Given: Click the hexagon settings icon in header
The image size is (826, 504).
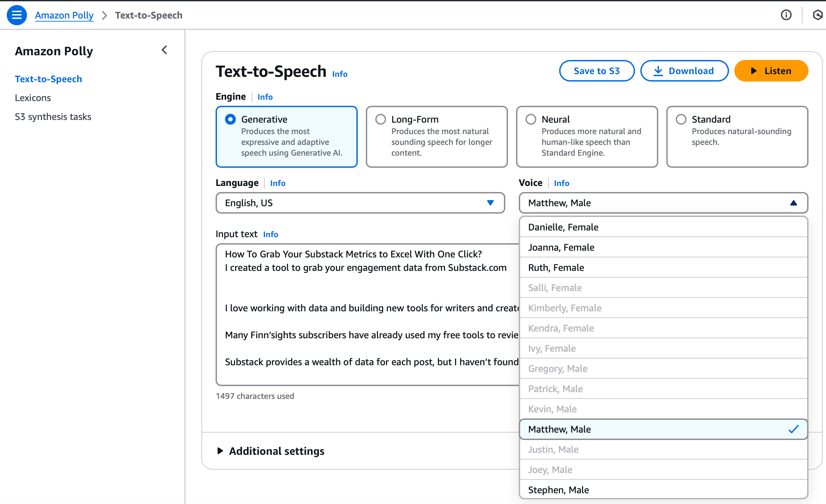Looking at the screenshot, I should [x=817, y=15].
